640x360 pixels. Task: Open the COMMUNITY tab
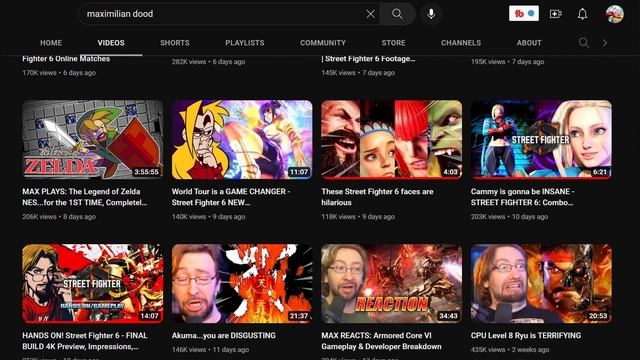(323, 43)
